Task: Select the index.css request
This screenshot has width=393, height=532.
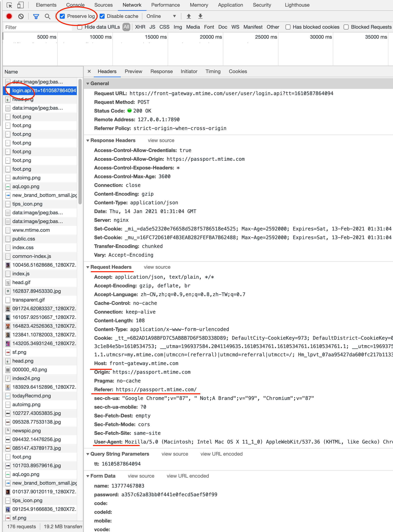Action: point(40,248)
